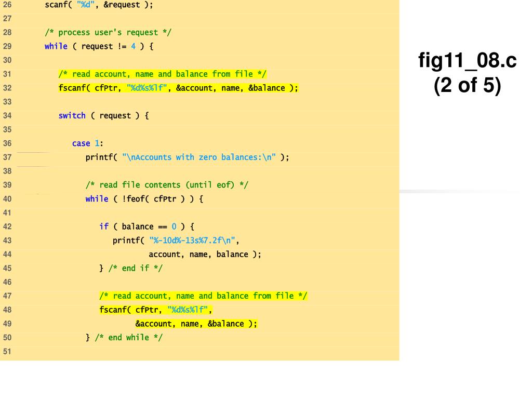532x399 pixels.
Task: Click highlighted comment on line 31
Action: (x=162, y=74)
